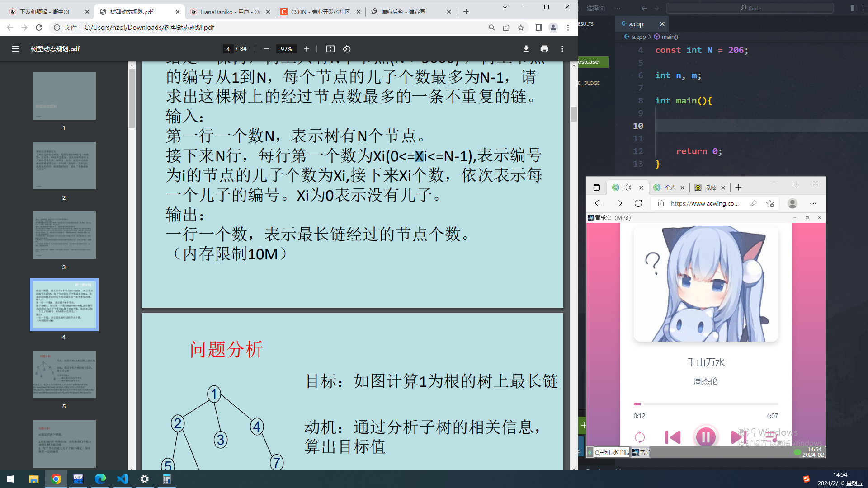Switch to the CSDN tab
This screenshot has width=868, height=488.
pyautogui.click(x=320, y=12)
